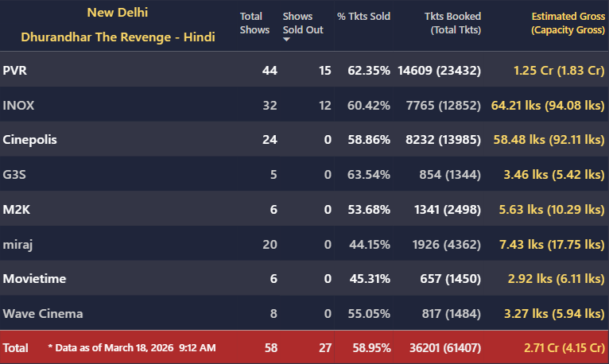Click Total gross 2.71 Cr (4.15 Cr)
Image resolution: width=609 pixels, height=364 pixels.
point(564,347)
